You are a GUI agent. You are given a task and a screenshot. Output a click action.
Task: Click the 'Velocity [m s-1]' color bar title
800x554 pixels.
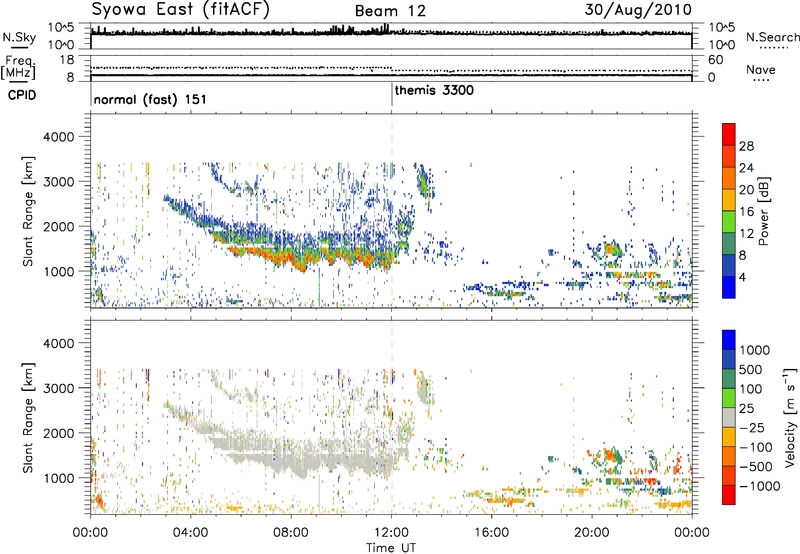pos(790,417)
